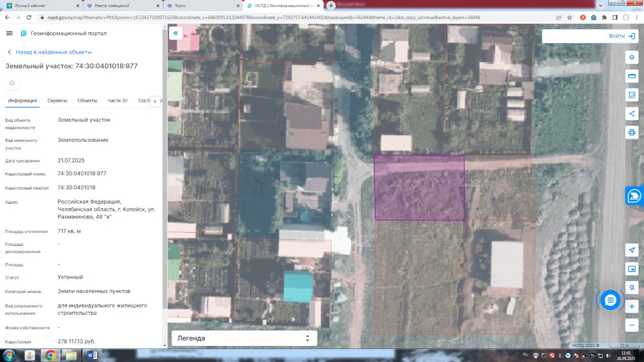Image resolution: width=644 pixels, height=362 pixels.
Task: Toggle the browser side panel
Action: tap(615, 17)
